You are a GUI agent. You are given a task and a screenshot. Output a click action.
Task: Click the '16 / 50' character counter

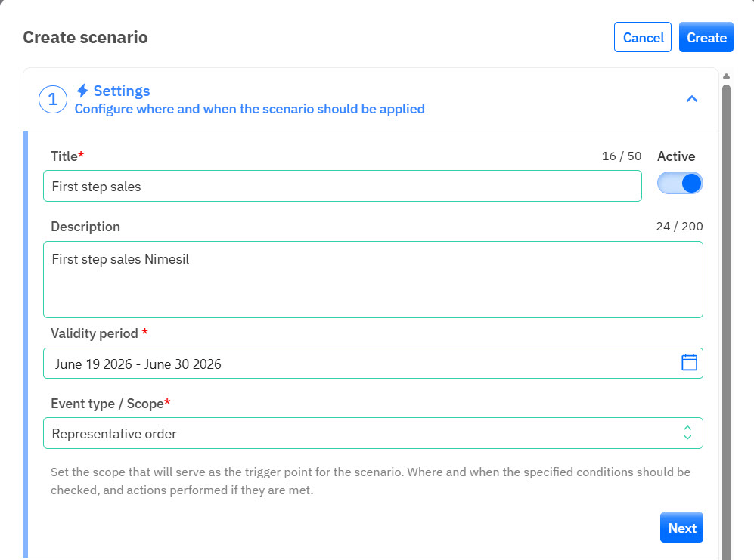click(x=622, y=156)
